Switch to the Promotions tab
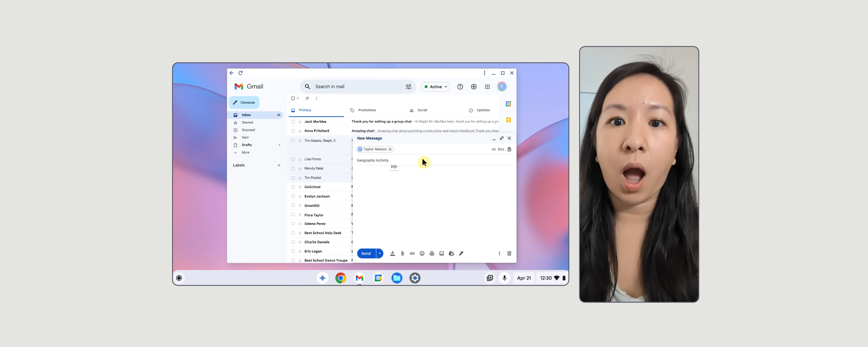868x347 pixels. 367,110
